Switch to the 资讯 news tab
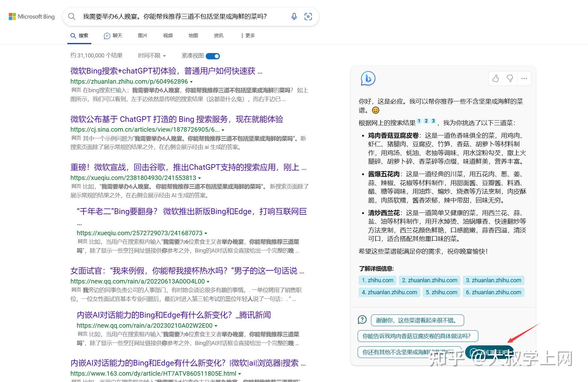Screen dimensions: 588x382 point(218,36)
